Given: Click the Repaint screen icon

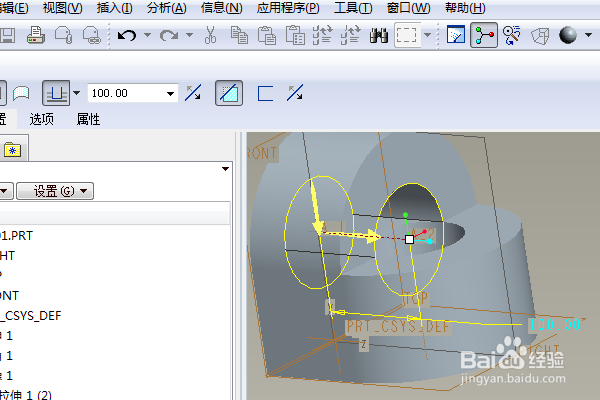Looking at the screenshot, I should 456,35.
